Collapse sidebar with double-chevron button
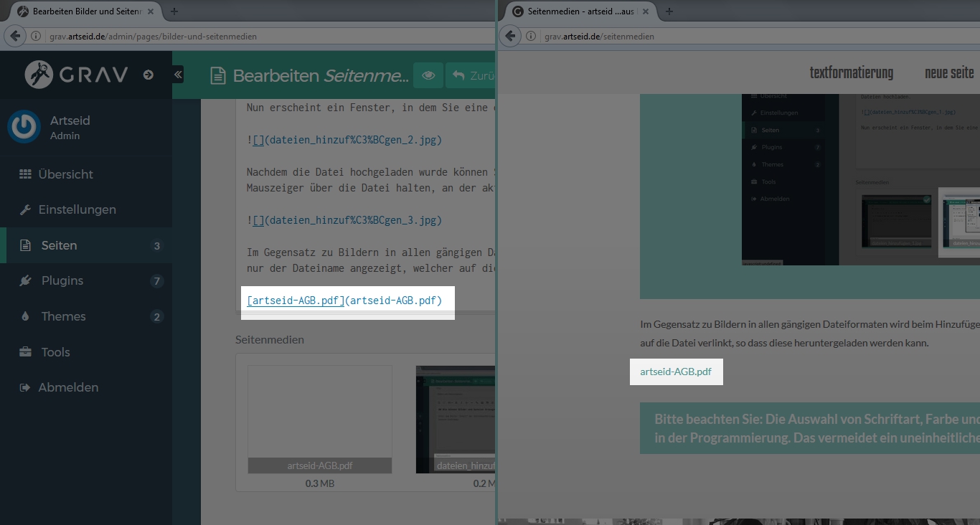 178,75
